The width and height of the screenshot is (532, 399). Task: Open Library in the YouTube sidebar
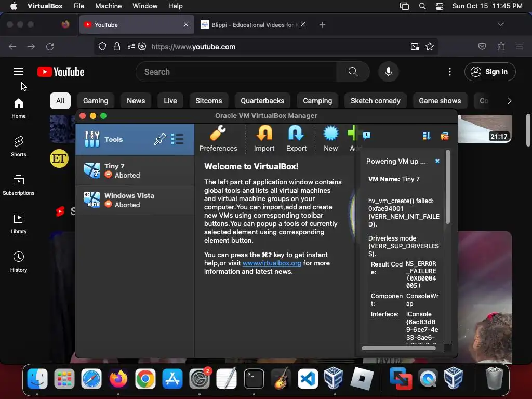click(19, 223)
